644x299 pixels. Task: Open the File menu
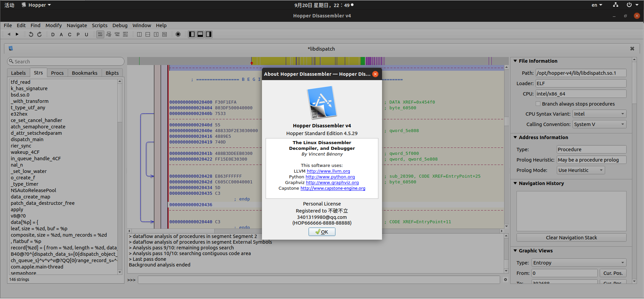click(8, 25)
